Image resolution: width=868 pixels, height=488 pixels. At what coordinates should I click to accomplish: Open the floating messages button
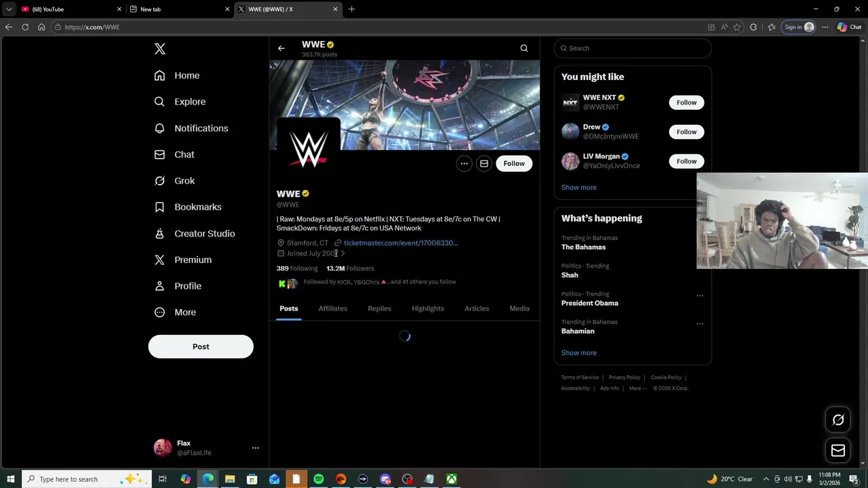tap(838, 451)
